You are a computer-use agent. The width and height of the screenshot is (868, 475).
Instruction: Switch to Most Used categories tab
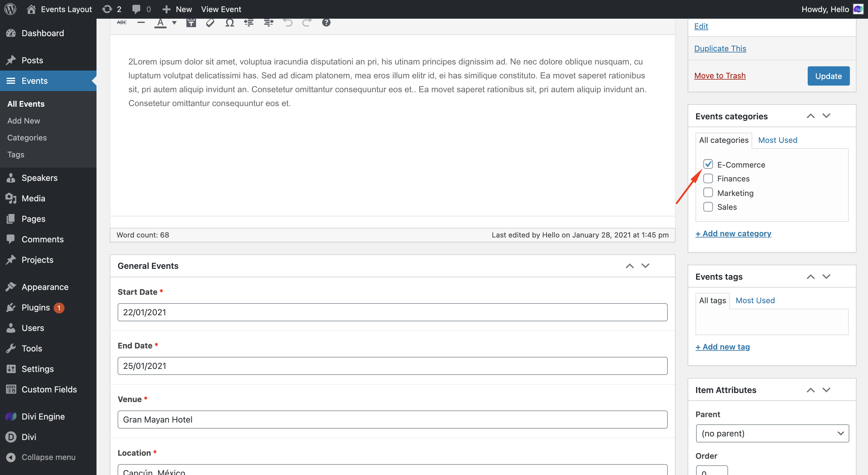tap(778, 140)
